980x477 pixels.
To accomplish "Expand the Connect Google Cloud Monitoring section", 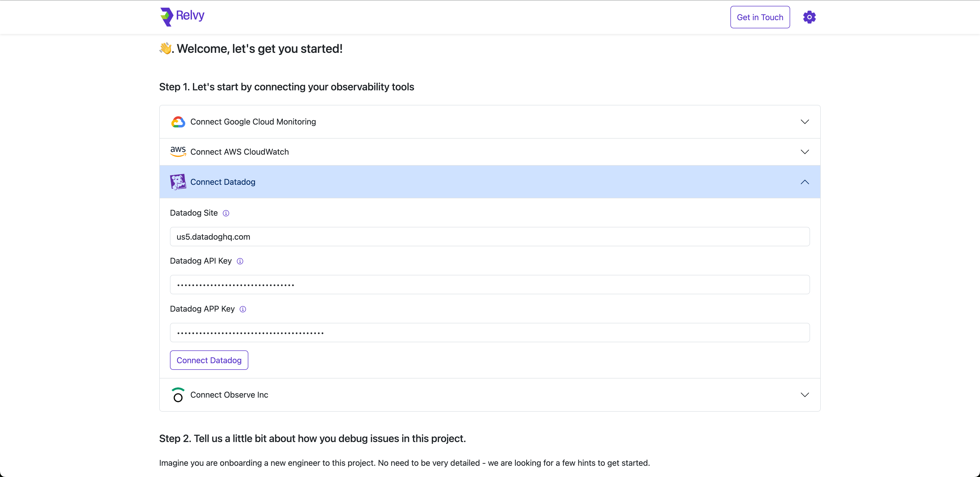I will click(x=805, y=122).
